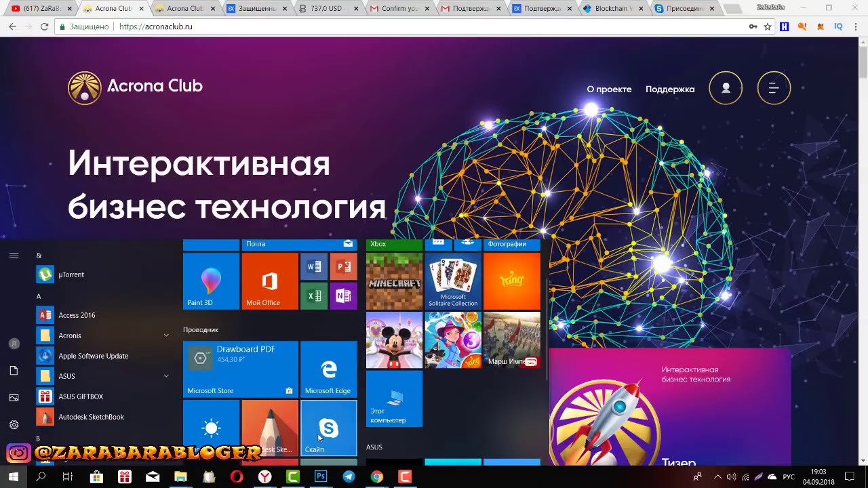Switch to the YouTube ZaRaB tab
Image resolution: width=868 pixels, height=488 pixels.
(41, 9)
